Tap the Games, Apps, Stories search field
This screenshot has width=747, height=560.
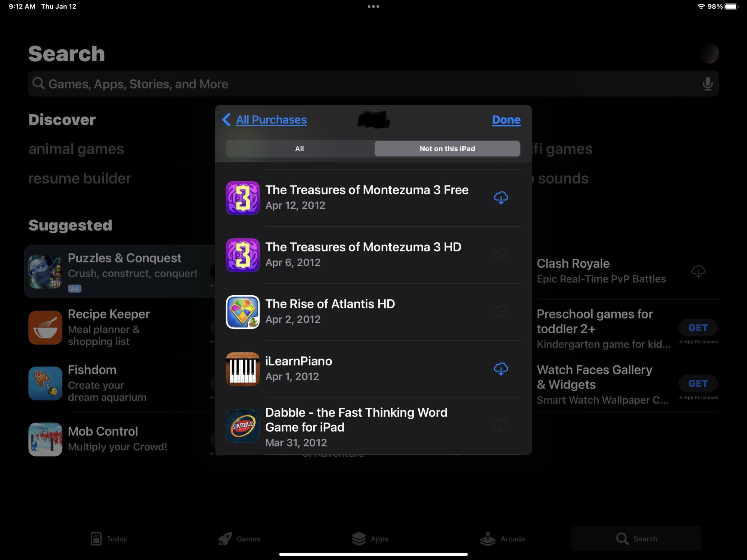[x=373, y=84]
